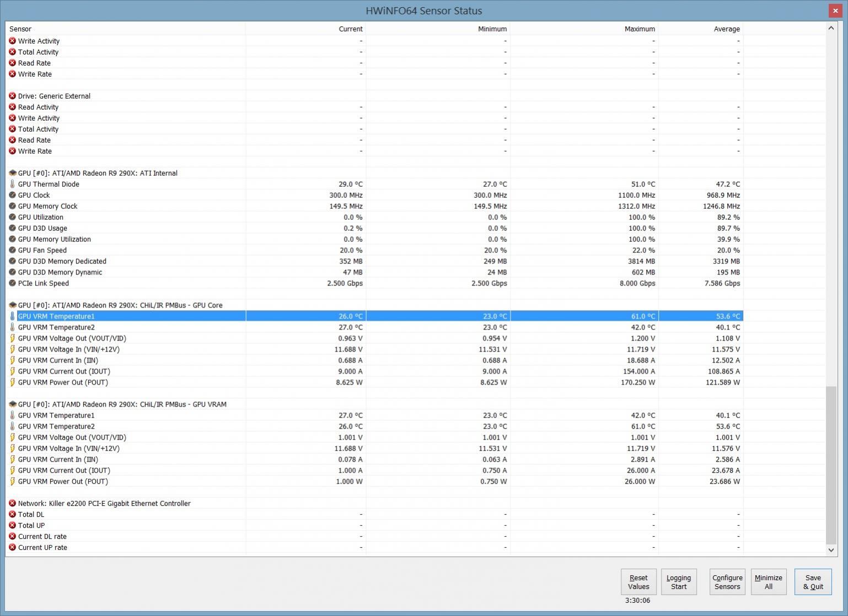This screenshot has width=848, height=616.
Task: Select the icon beside GPU Fan Speed
Action: tap(12, 250)
